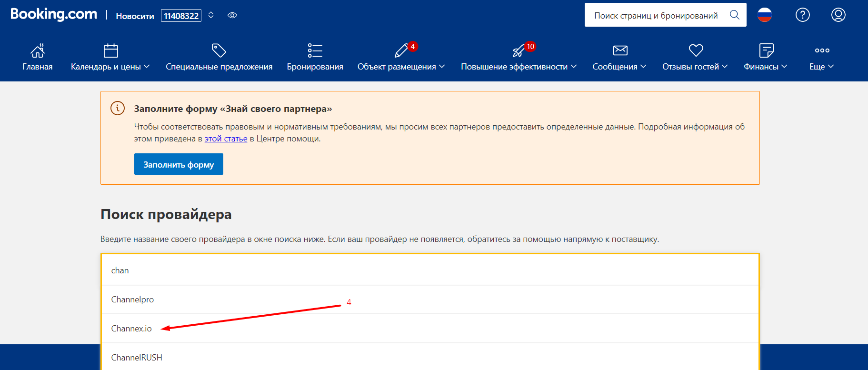Click the info icon in the warning banner
Viewport: 868px width, 370px height.
point(118,108)
